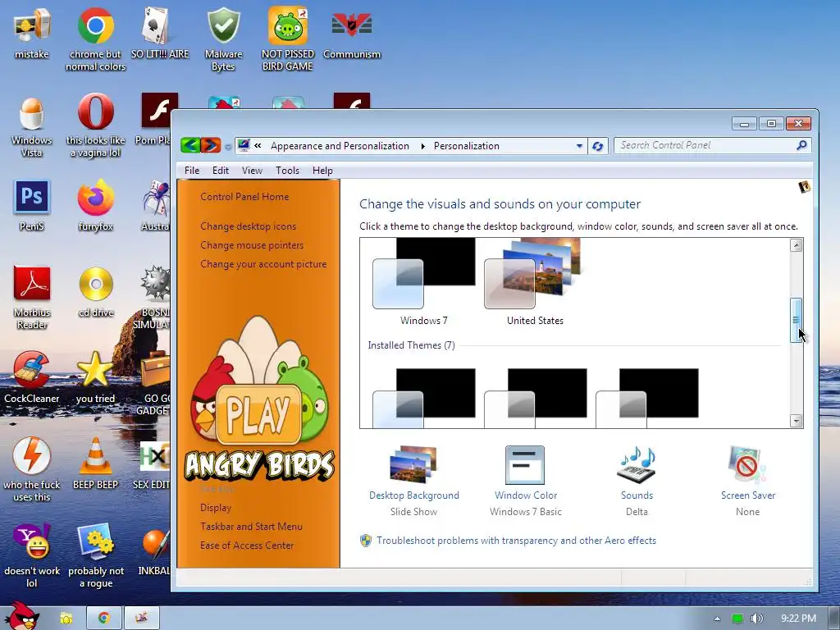Open Screen Saver settings
This screenshot has height=630, width=840.
pos(748,481)
